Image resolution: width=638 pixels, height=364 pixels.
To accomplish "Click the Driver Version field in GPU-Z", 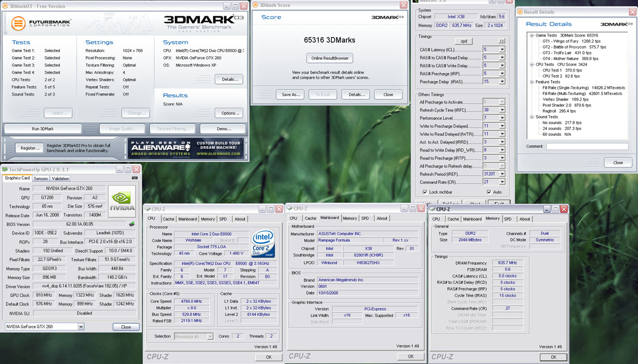I will tap(84, 287).
